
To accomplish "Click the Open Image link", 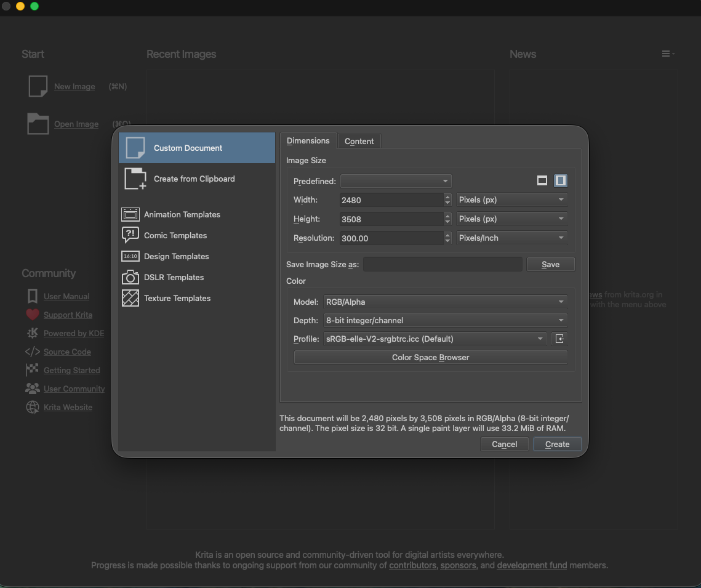I will click(x=76, y=124).
